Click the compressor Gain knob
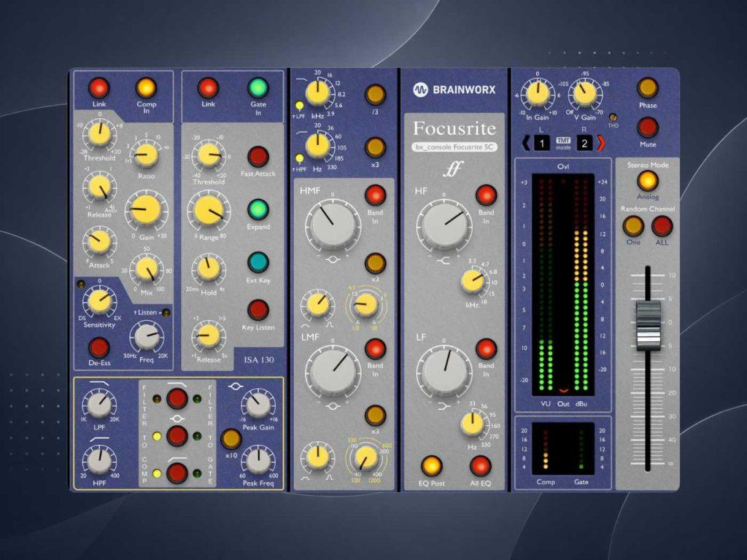 coord(145,210)
